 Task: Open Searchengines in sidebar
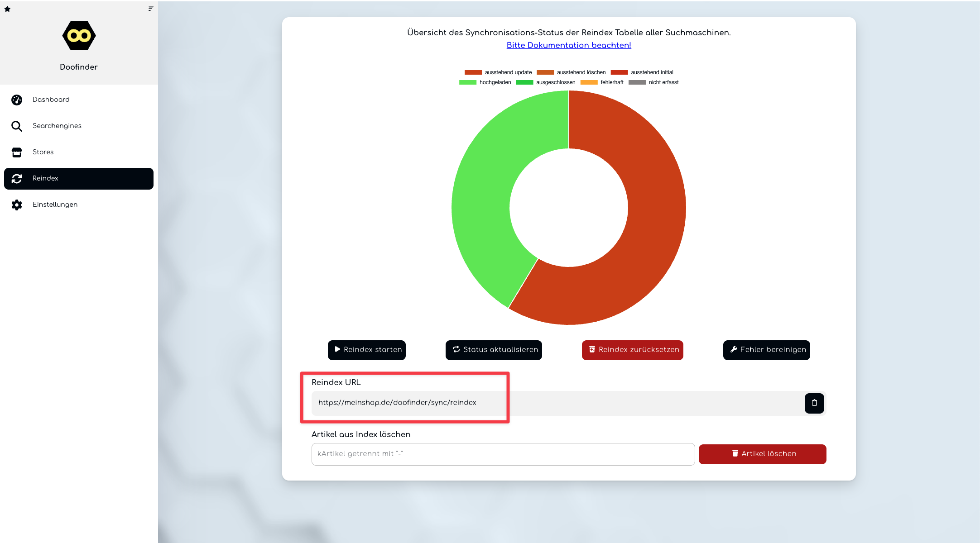(x=57, y=126)
